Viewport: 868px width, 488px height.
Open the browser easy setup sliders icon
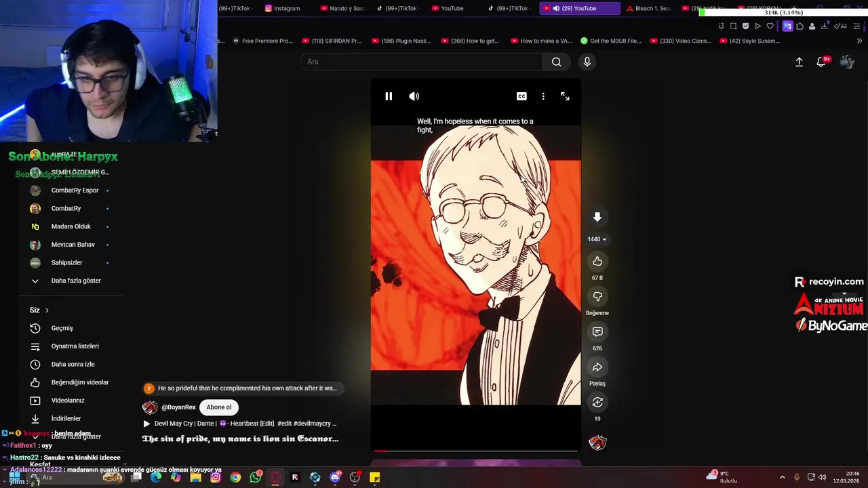(x=858, y=26)
